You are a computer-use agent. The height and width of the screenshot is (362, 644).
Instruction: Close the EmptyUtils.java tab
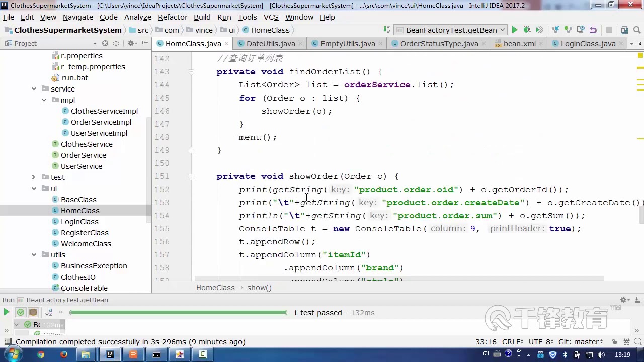[x=381, y=44]
